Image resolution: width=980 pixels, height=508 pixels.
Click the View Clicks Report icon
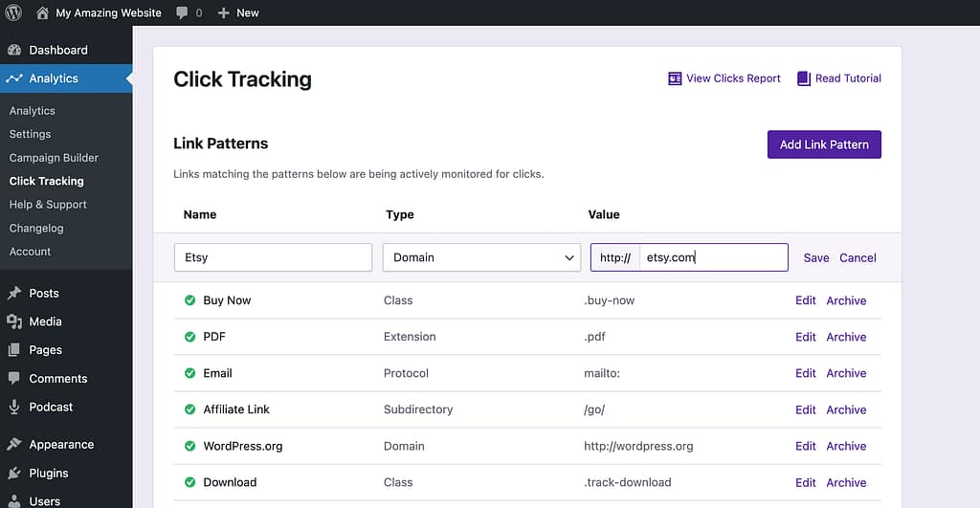[x=675, y=78]
